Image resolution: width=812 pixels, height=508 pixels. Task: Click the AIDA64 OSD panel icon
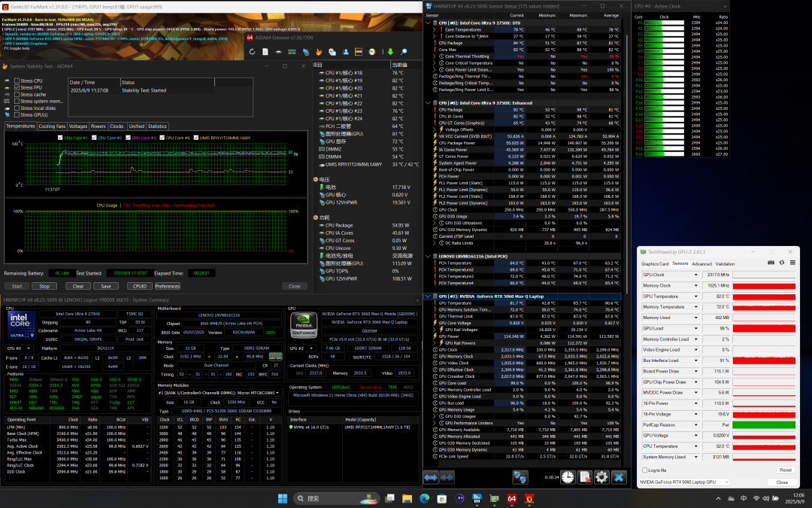(359, 52)
